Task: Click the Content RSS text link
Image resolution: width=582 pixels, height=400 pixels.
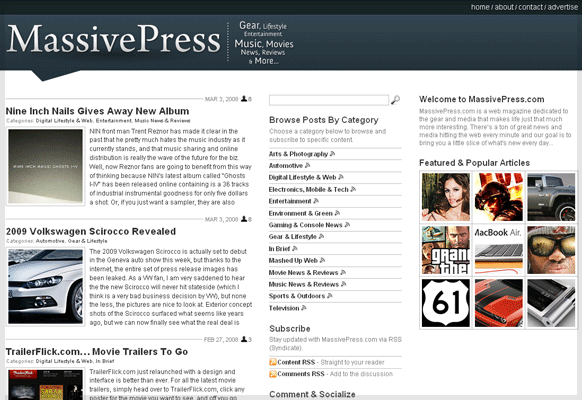Action: pos(296,362)
